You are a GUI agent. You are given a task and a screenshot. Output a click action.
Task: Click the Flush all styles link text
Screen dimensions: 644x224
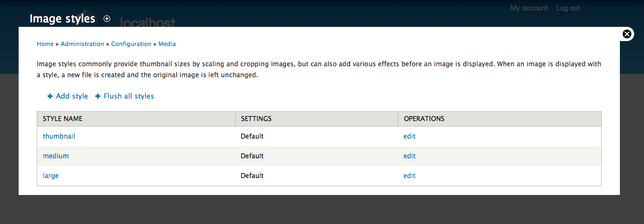coord(129,96)
